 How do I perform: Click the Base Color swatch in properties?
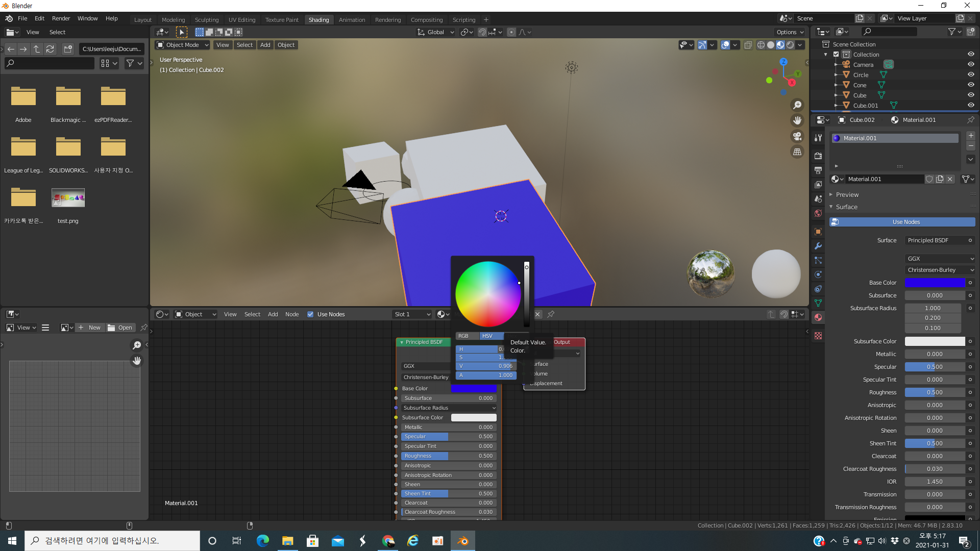click(x=935, y=283)
